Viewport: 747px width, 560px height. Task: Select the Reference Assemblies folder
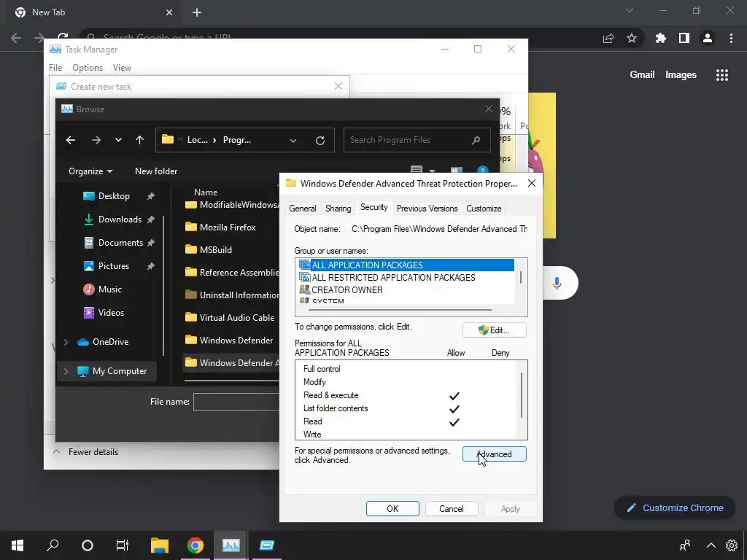232,273
